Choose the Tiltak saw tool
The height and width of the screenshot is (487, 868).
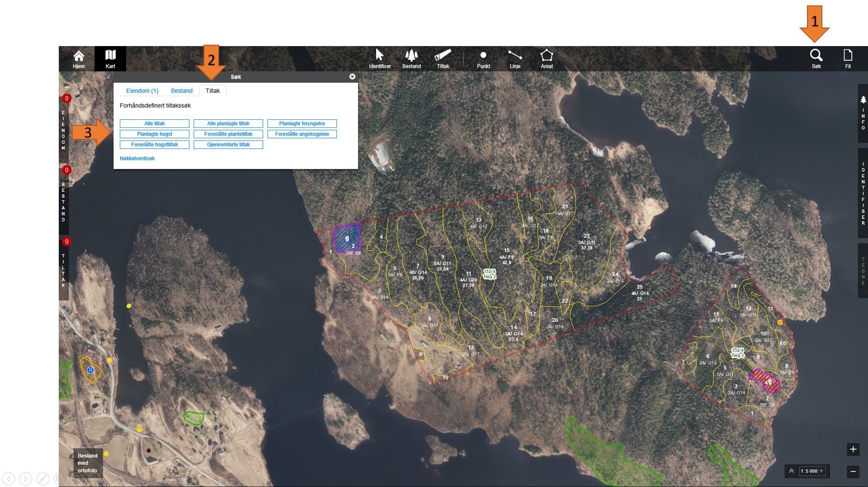[x=443, y=59]
